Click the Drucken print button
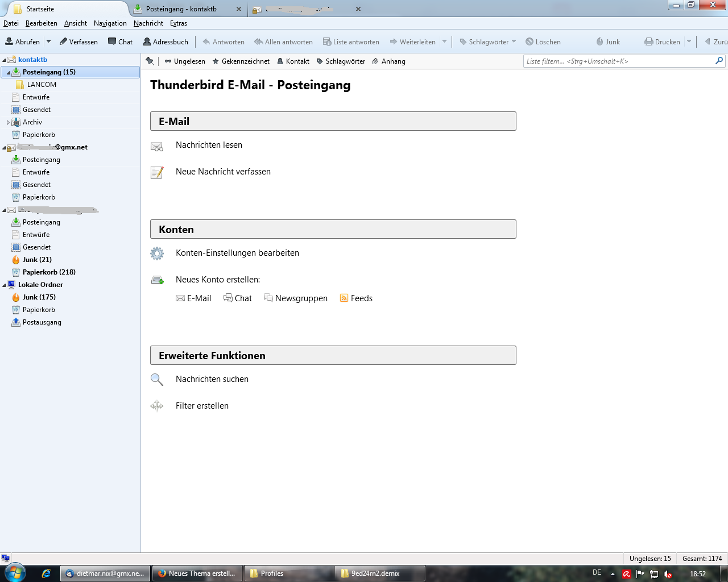Viewport: 728px width, 582px height. click(x=662, y=41)
